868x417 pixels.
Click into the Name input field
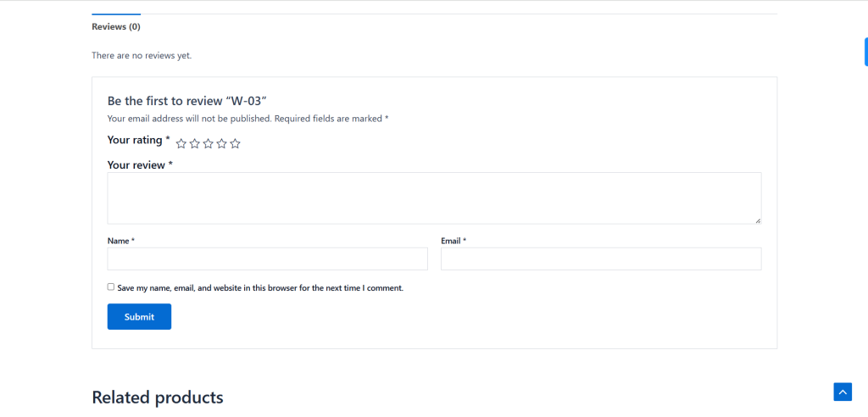pos(267,259)
